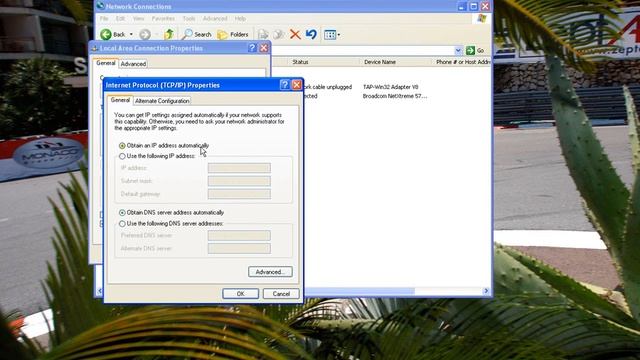The height and width of the screenshot is (360, 640).
Task: Cancel the TCP/IP Properties dialog
Action: pos(281,293)
